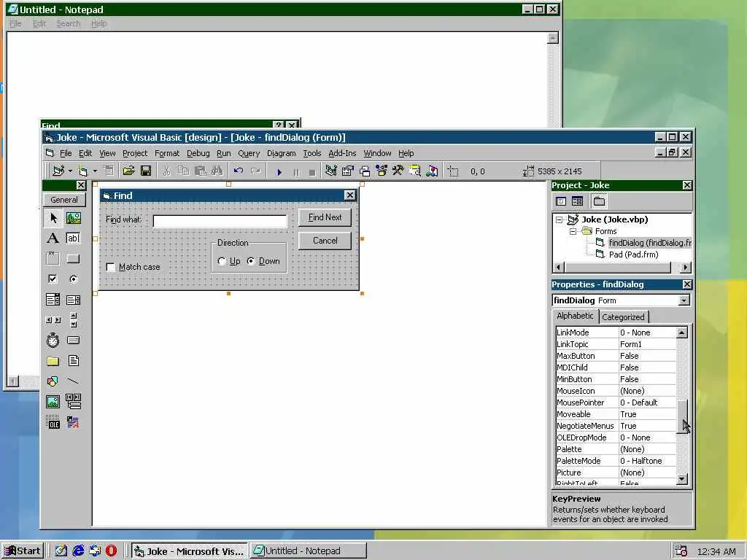Image resolution: width=747 pixels, height=560 pixels.
Task: Select the CommandButton control tool
Action: pos(74,259)
